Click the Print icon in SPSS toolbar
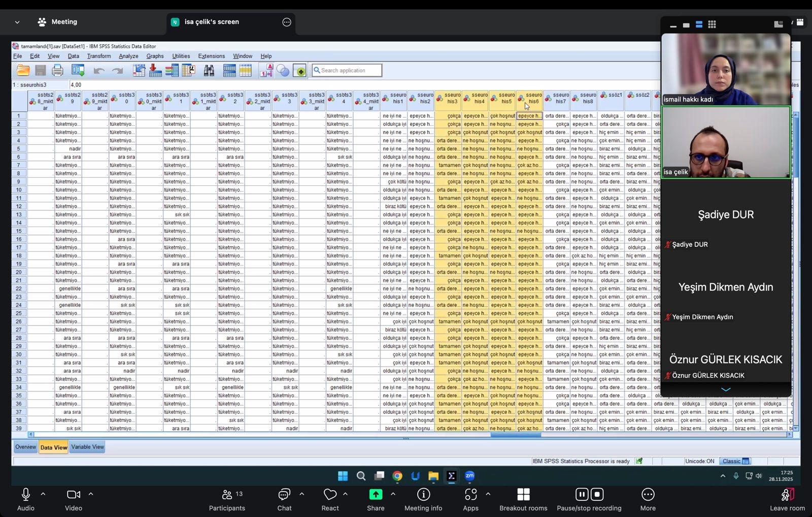Screen dimensions: 812x517 pyautogui.click(x=57, y=71)
